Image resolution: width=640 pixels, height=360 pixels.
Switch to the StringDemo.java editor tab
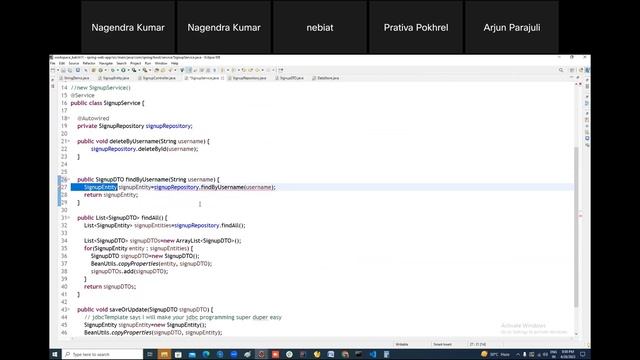point(74,78)
